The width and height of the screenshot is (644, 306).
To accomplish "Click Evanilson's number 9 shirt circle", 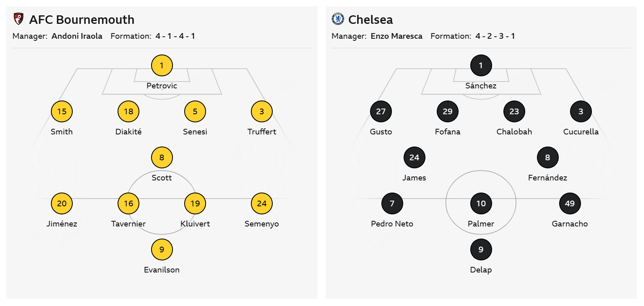I will [x=162, y=249].
